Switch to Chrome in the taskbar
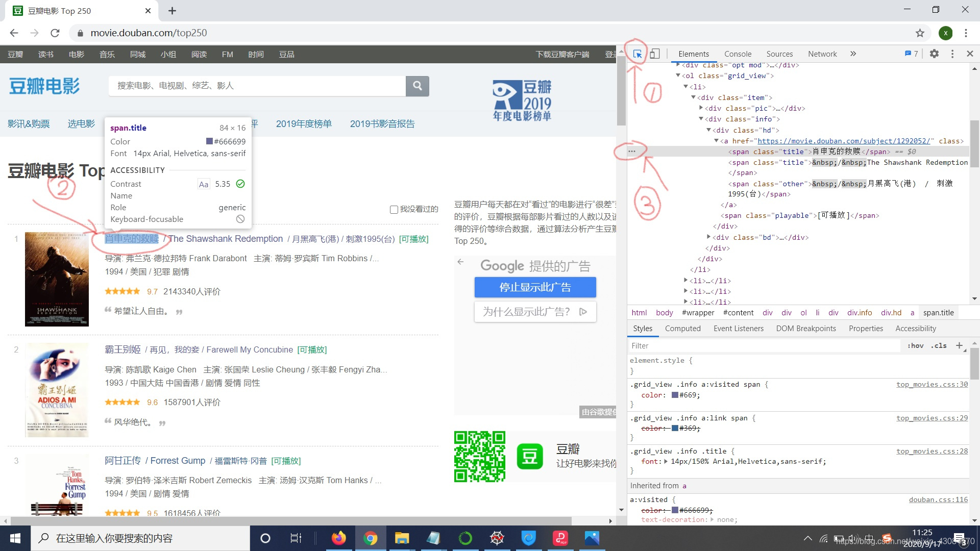 [371, 538]
